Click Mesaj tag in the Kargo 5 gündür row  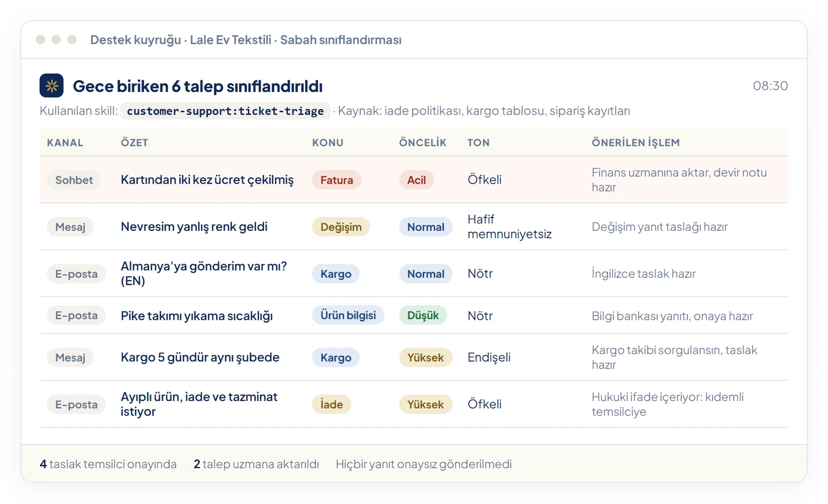(70, 358)
